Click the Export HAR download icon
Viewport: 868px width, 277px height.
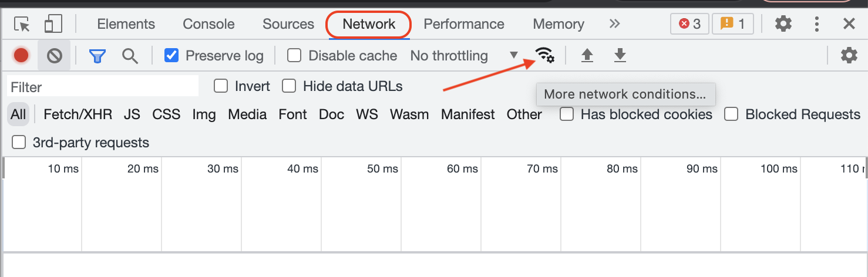click(x=620, y=56)
